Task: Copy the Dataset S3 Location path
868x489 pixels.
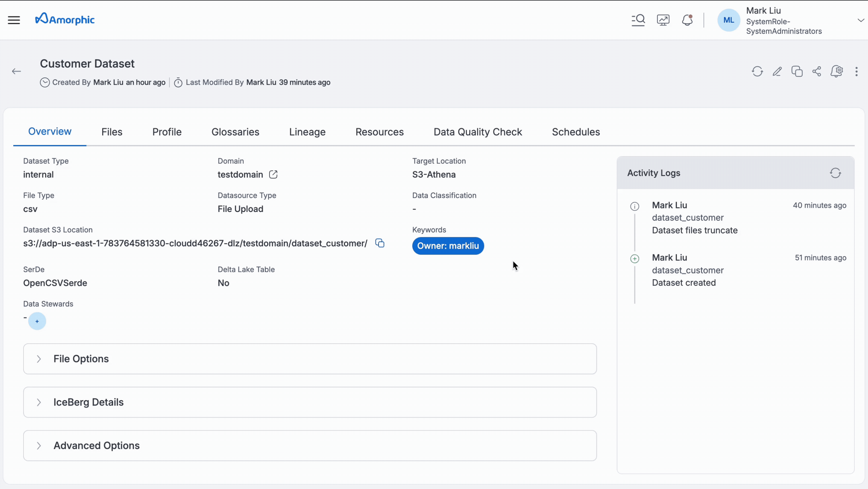Action: 380,243
